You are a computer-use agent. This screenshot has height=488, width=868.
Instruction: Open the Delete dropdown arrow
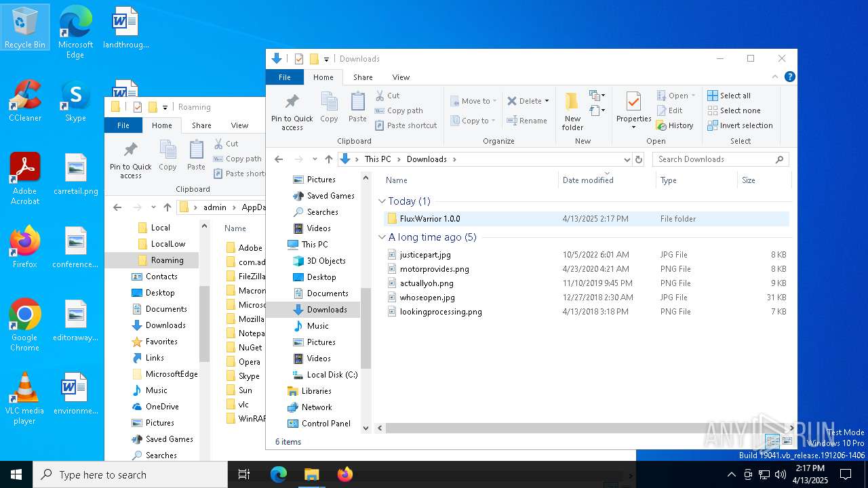pyautogui.click(x=547, y=101)
